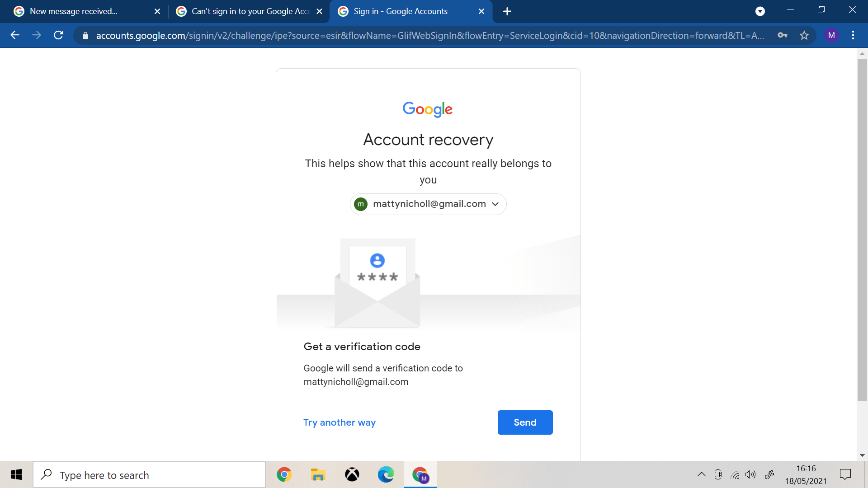The width and height of the screenshot is (868, 488).
Task: Close the Sign in - Google Accounts tab
Action: [x=481, y=11]
